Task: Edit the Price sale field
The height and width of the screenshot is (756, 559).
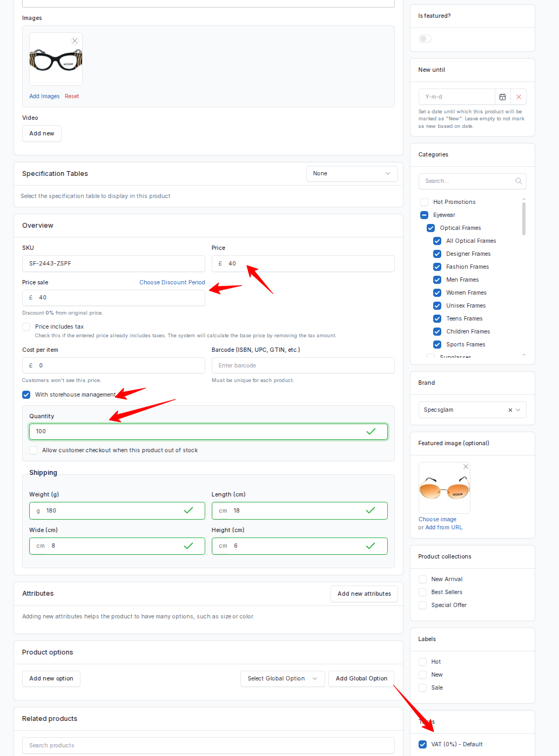Action: click(113, 298)
